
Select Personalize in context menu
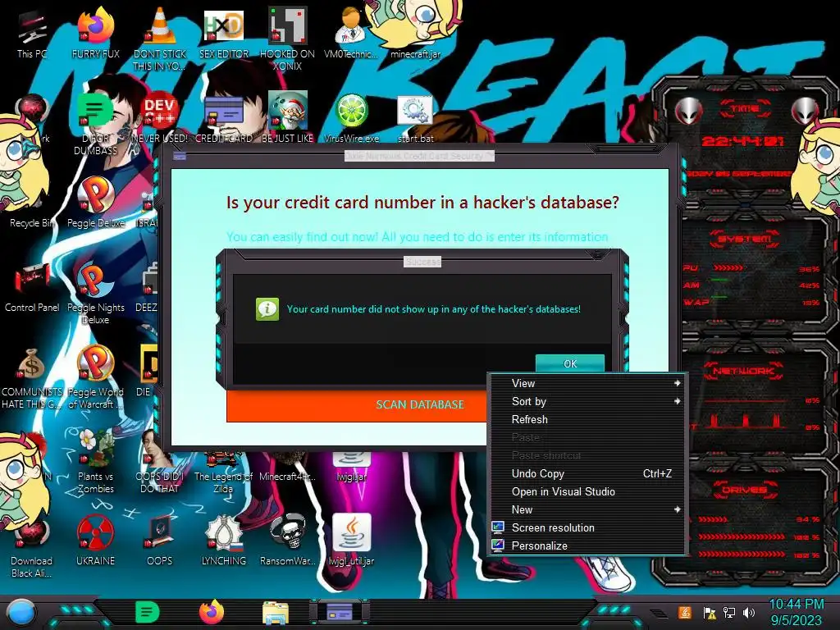pyautogui.click(x=587, y=546)
